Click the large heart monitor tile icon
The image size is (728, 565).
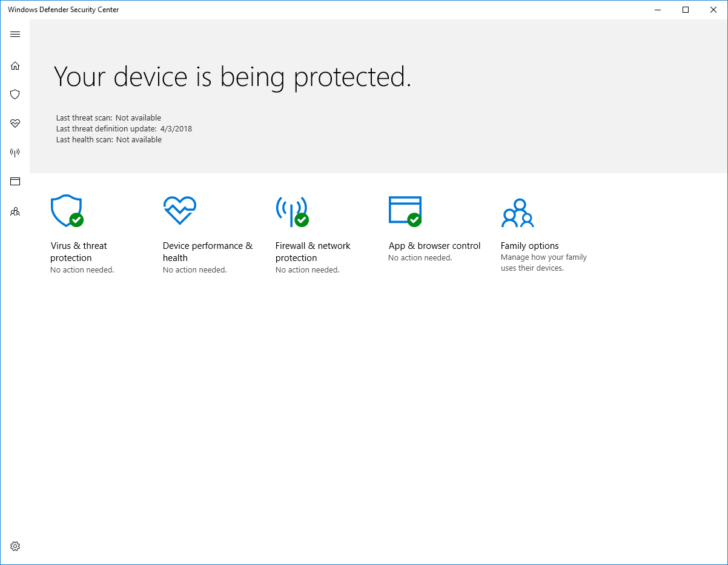(179, 211)
